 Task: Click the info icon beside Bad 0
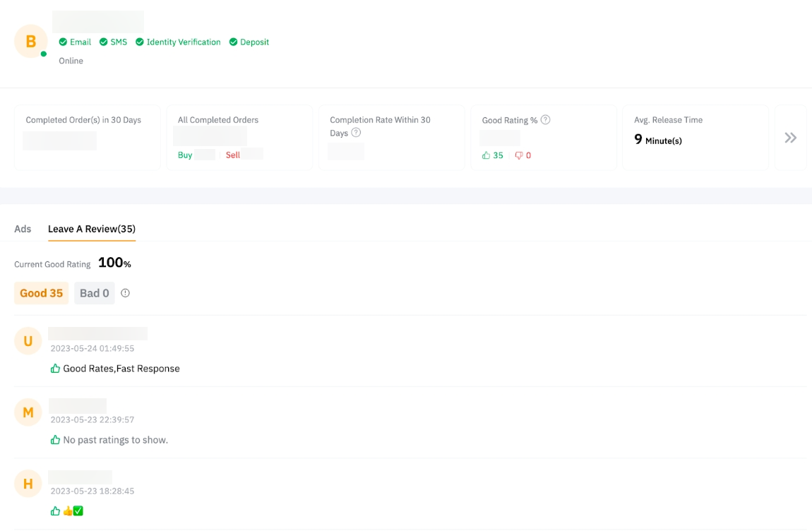click(x=125, y=293)
